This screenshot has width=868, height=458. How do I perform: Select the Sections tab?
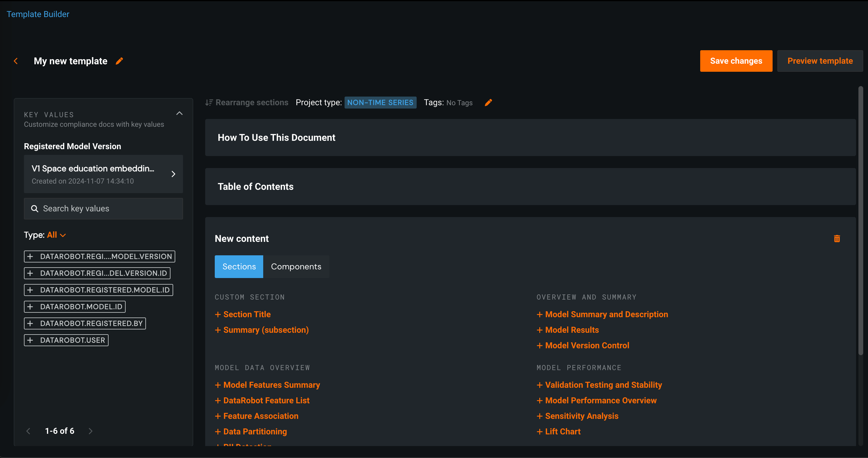point(239,267)
